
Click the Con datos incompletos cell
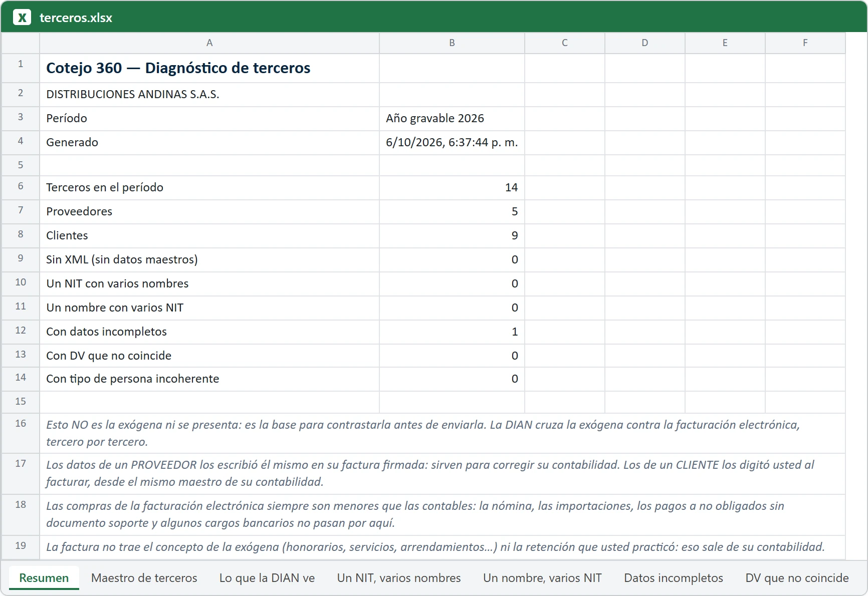click(x=209, y=332)
